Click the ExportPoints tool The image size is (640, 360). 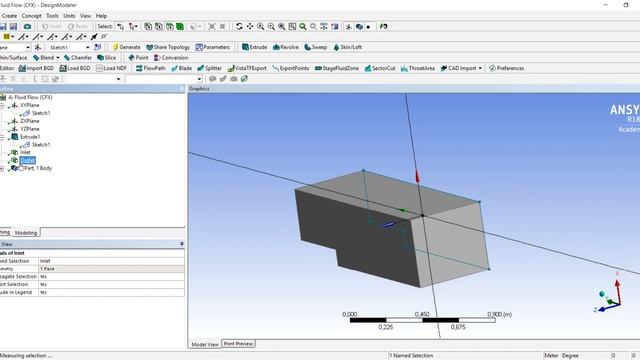click(291, 69)
